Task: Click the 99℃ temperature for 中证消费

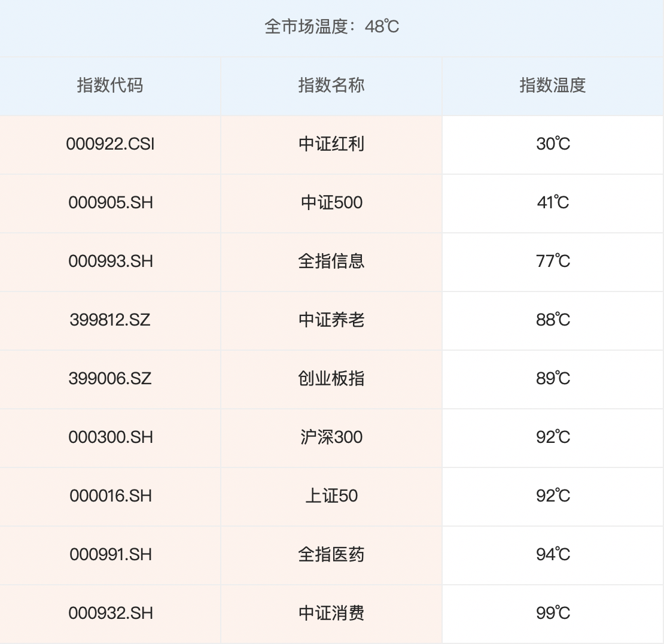Action: [x=553, y=613]
